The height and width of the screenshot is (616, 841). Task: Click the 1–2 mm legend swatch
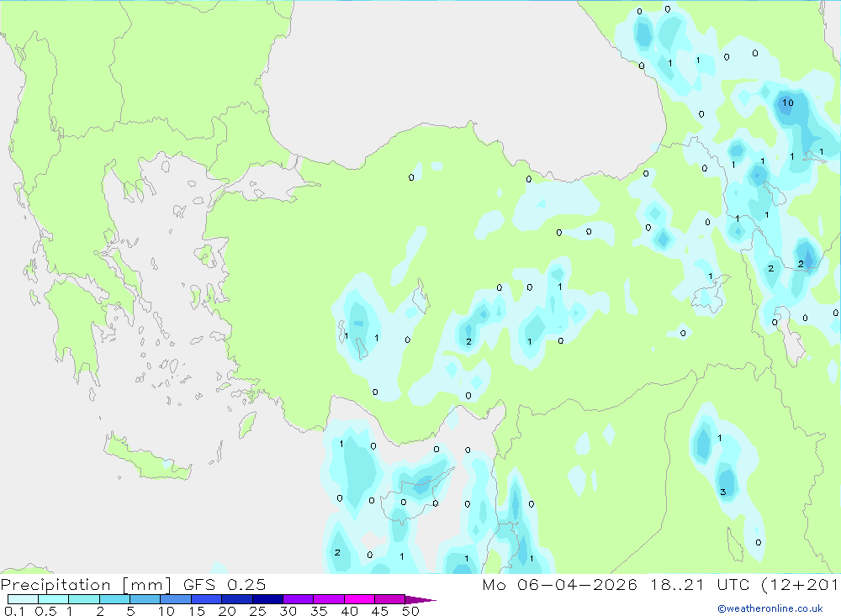click(x=84, y=599)
